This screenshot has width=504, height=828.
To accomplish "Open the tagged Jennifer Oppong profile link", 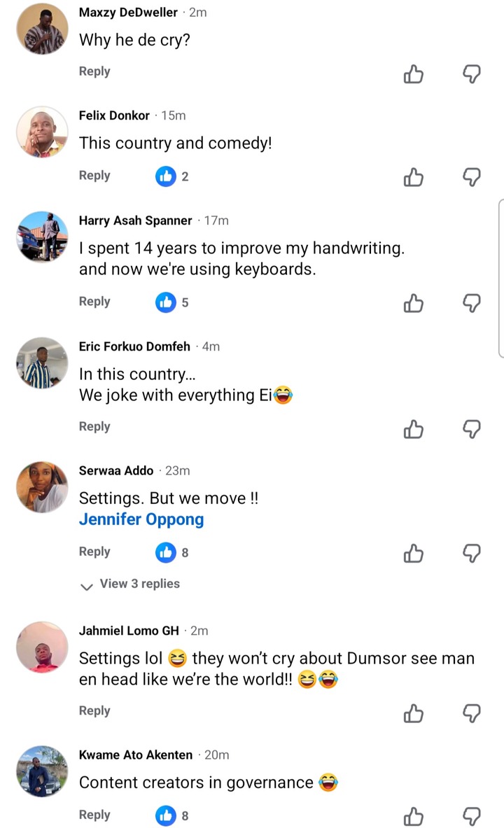I will [x=141, y=519].
